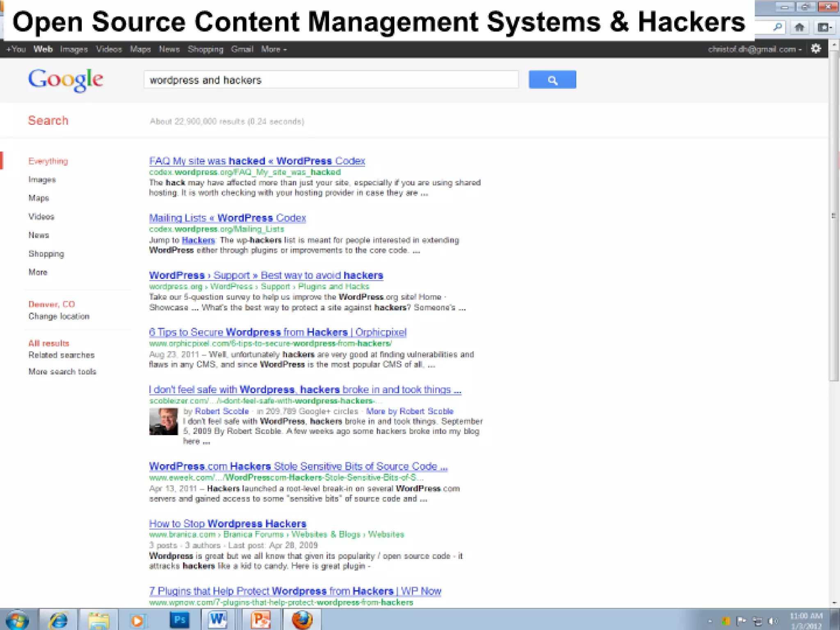
Task: Select Web in the top black bar
Action: pyautogui.click(x=43, y=49)
